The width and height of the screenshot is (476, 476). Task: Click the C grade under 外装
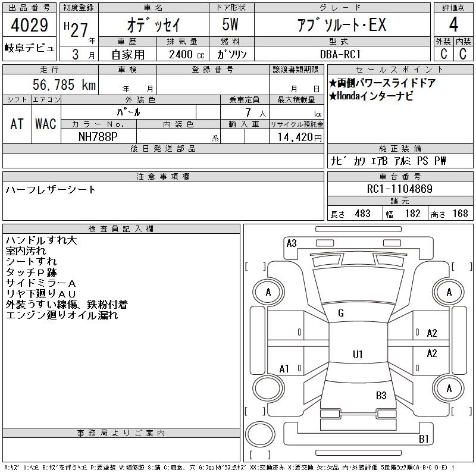click(444, 54)
